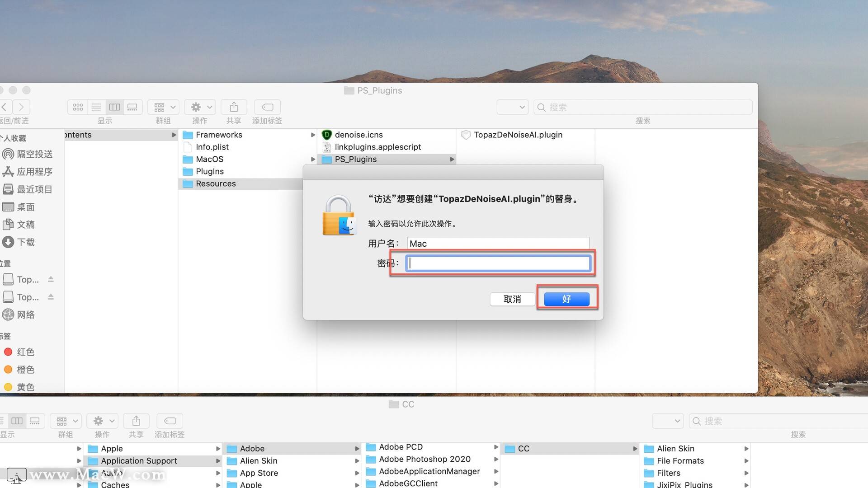This screenshot has width=868, height=488.
Task: Eject the first Top... volume in sidebar
Action: click(x=51, y=279)
